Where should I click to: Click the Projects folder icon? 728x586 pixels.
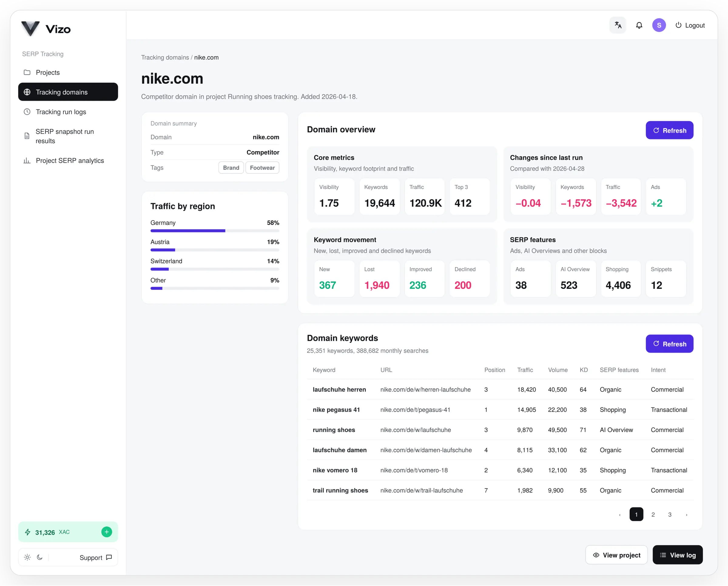[x=27, y=72]
